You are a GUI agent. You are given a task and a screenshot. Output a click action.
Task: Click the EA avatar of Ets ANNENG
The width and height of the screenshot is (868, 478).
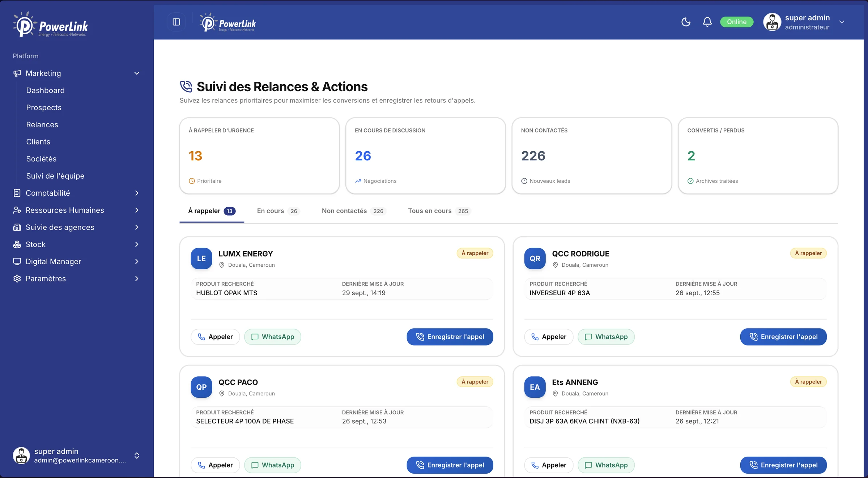pos(535,387)
